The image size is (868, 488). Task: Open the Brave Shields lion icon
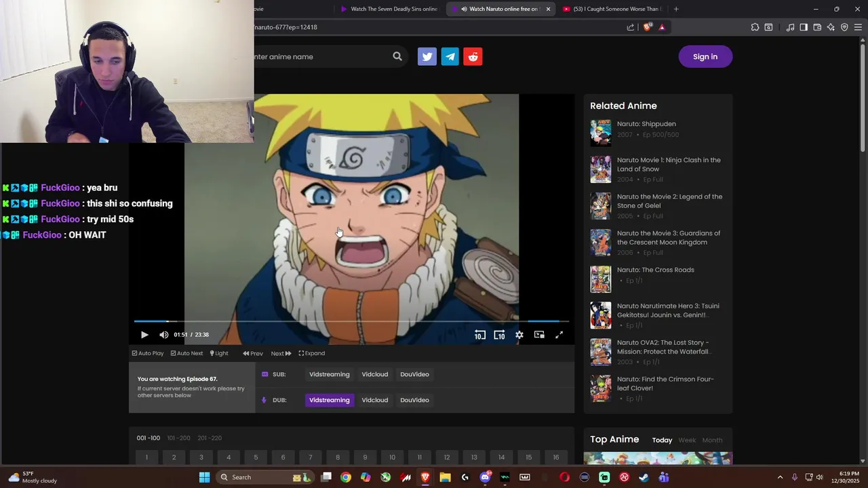click(x=647, y=27)
